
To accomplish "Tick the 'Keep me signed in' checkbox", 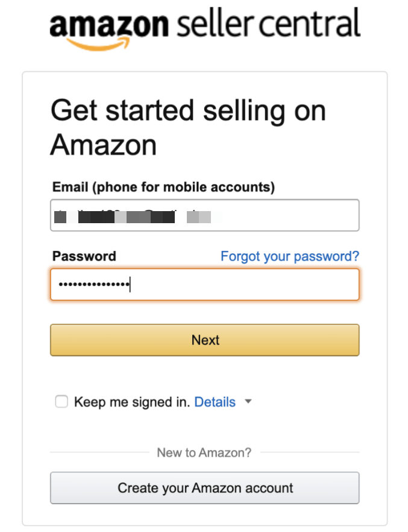I will point(61,402).
